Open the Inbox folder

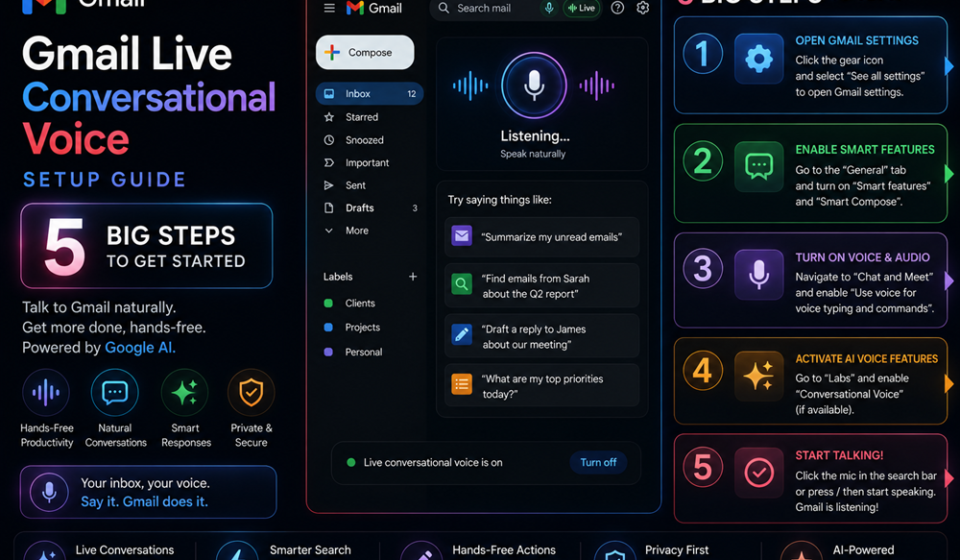369,94
